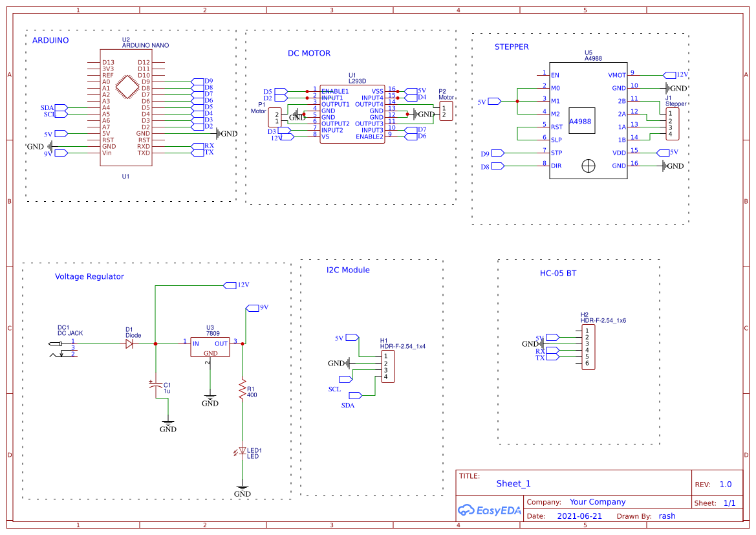Click the 'L293D' part name label
756x535 pixels.
(x=357, y=81)
